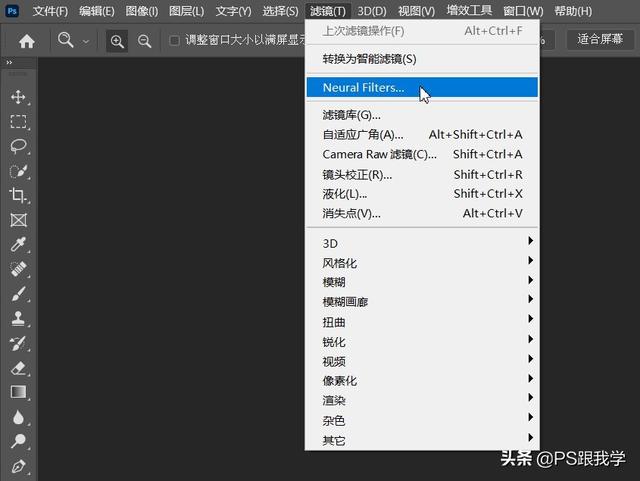Expand the 像素化 submenu
Viewport: 640px width, 481px height.
[422, 381]
